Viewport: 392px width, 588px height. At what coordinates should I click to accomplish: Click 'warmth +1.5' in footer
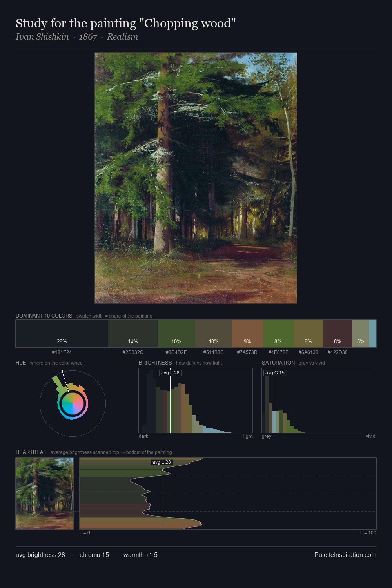(x=140, y=555)
